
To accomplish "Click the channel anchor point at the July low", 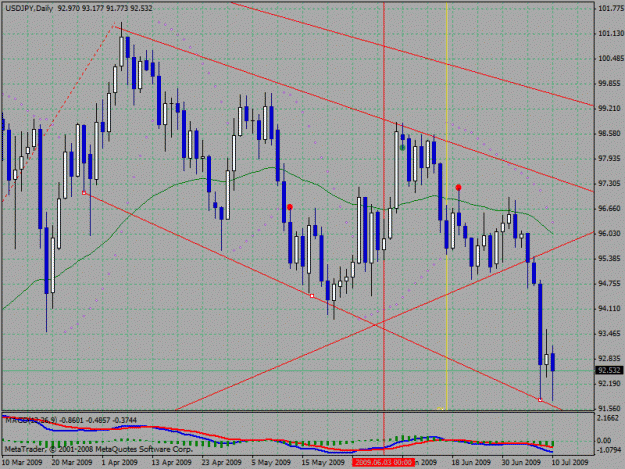I will coord(540,400).
